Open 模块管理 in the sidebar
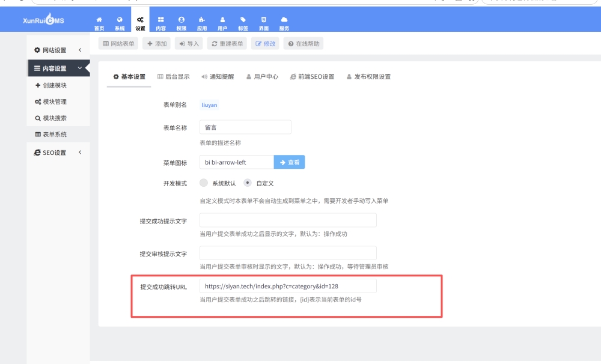 [x=59, y=102]
